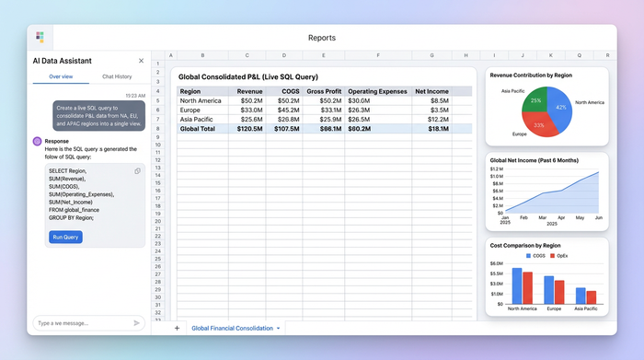
Task: Click the Global Consolidated P&L title
Action: [x=248, y=76]
